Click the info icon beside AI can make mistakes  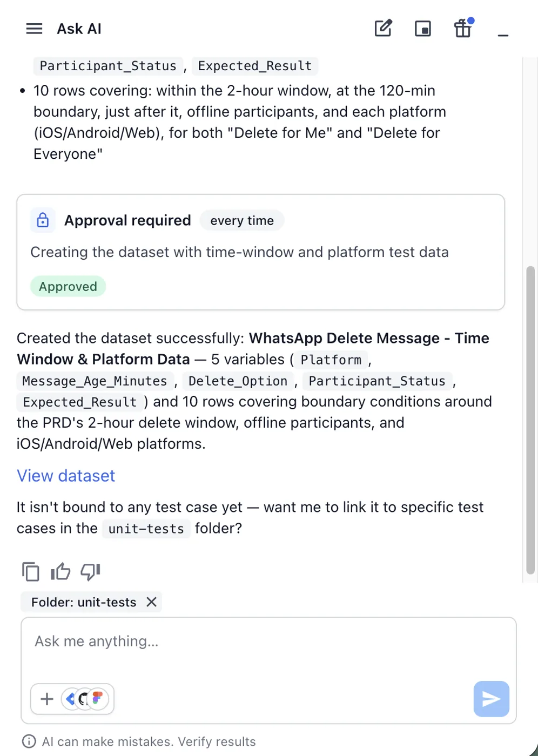(29, 741)
